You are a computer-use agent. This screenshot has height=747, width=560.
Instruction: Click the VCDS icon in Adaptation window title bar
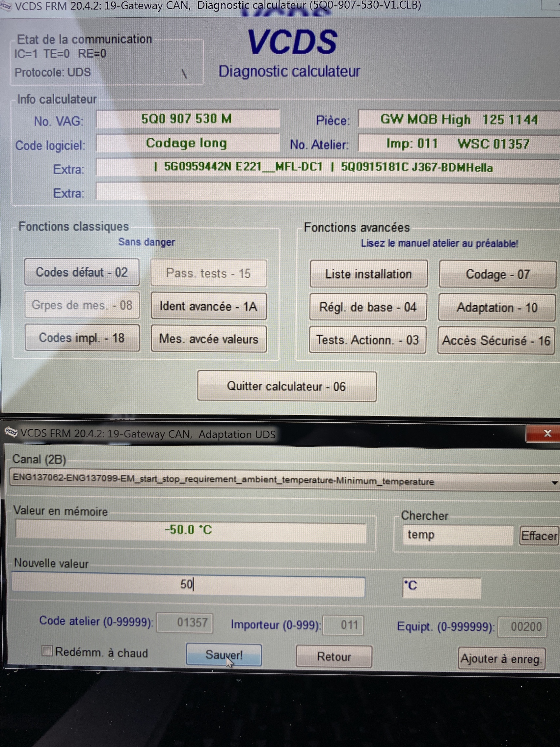coord(11,431)
